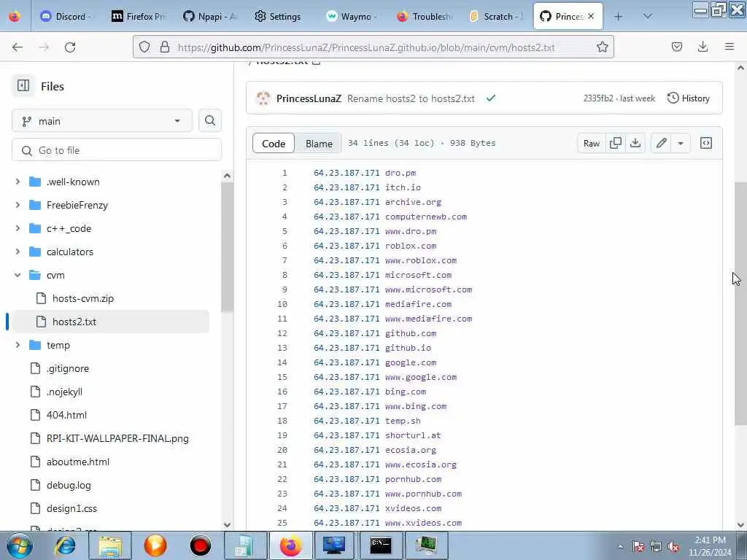Open RPI-KIT-WALLPAPER-FINAL.png file
The image size is (747, 560).
point(117,438)
